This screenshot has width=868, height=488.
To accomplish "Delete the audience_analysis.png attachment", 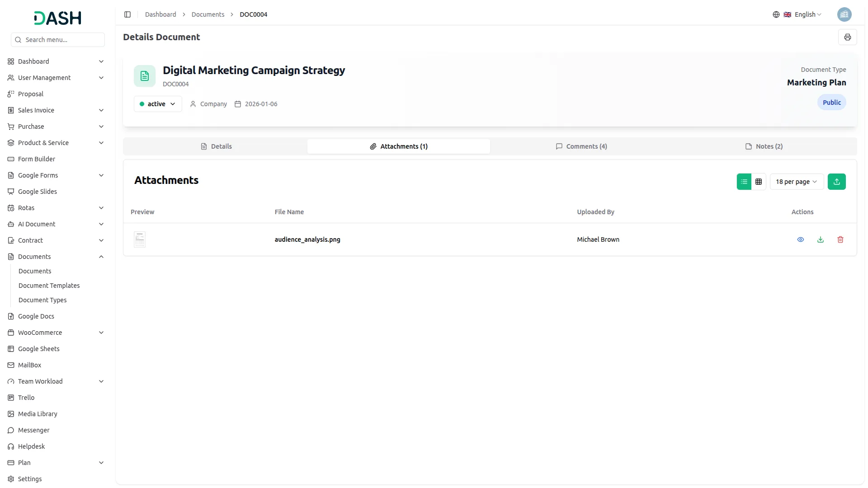I will click(840, 239).
